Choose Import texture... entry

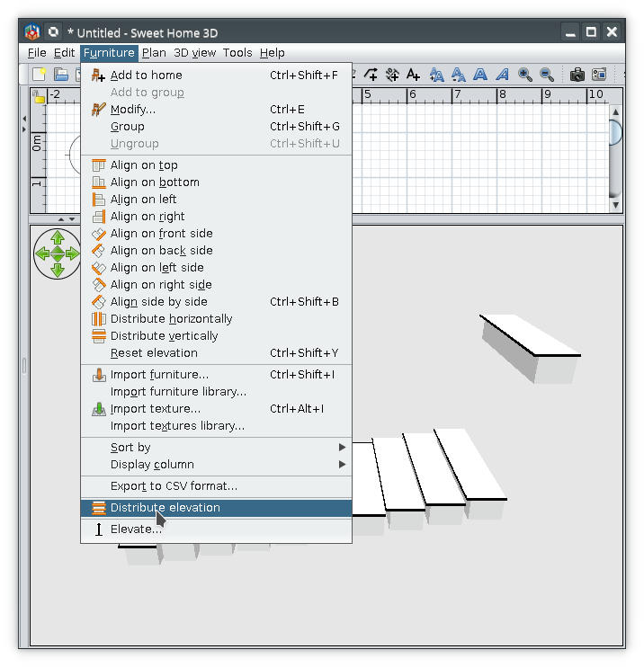click(216, 408)
